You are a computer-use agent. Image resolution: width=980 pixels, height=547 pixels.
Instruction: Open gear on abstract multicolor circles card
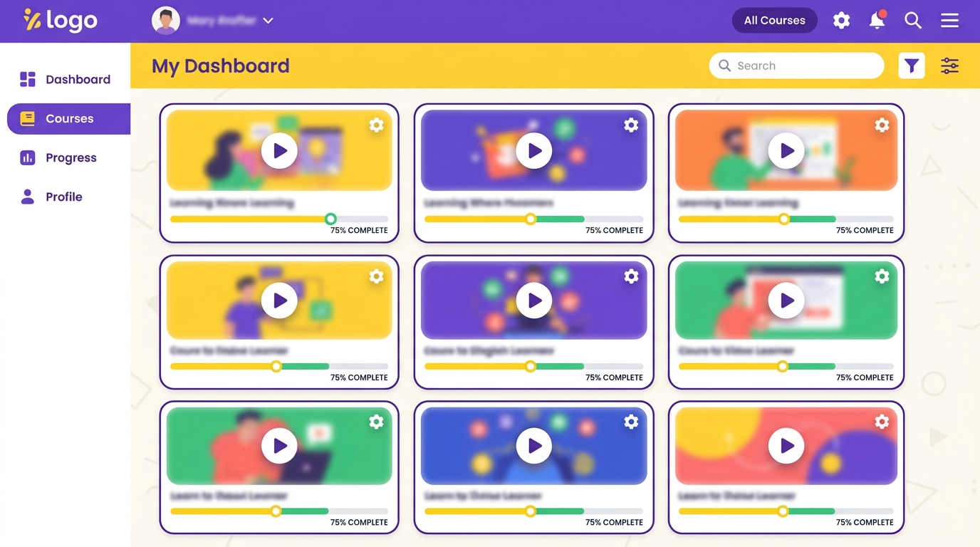(882, 422)
